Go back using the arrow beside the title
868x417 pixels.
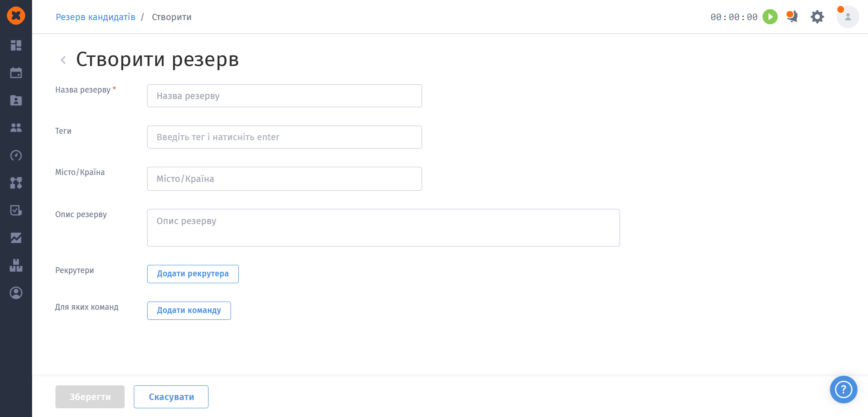[x=63, y=60]
